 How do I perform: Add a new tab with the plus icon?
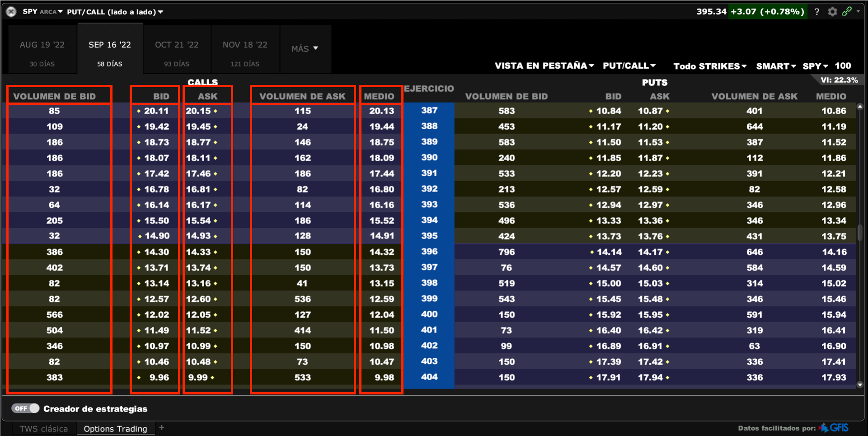pyautogui.click(x=162, y=427)
